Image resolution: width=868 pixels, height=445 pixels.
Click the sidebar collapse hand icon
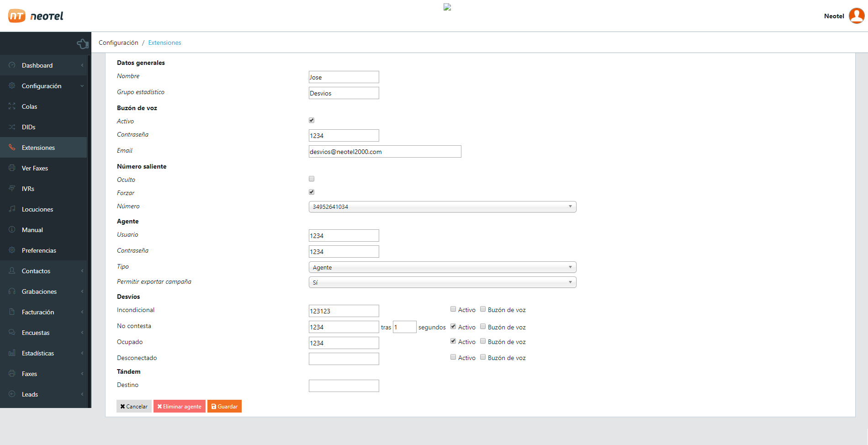83,43
